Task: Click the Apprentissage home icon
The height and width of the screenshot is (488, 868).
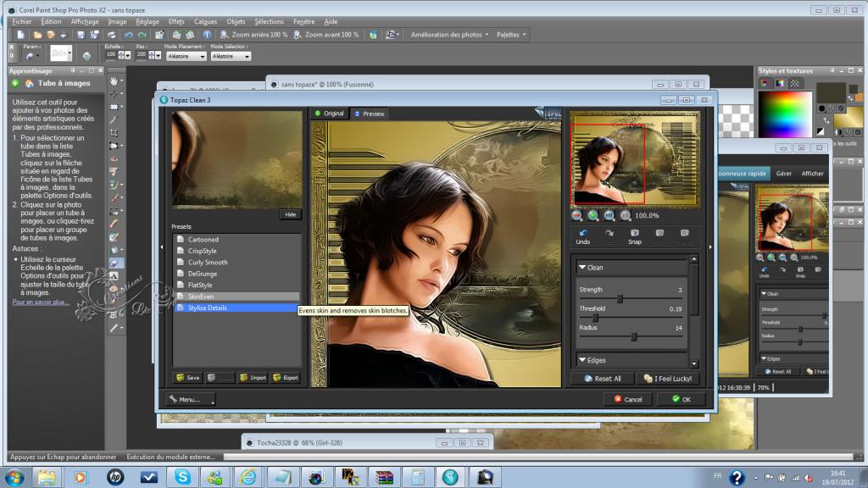Action: point(30,84)
